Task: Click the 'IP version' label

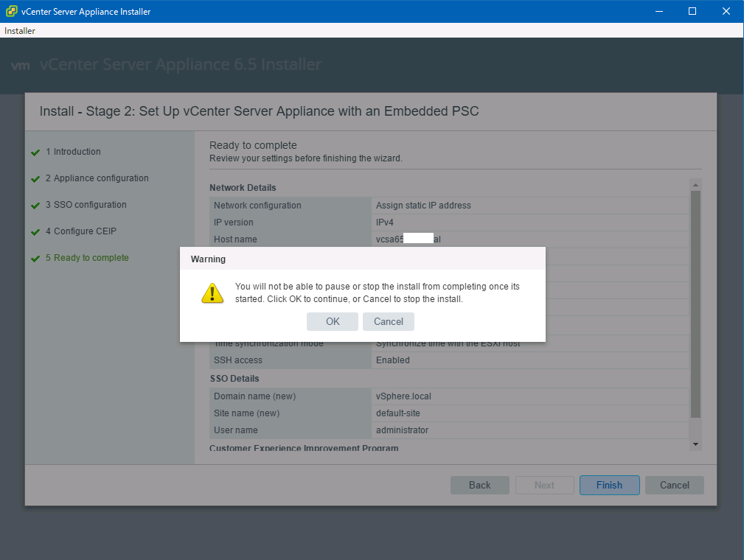Action: coord(234,223)
